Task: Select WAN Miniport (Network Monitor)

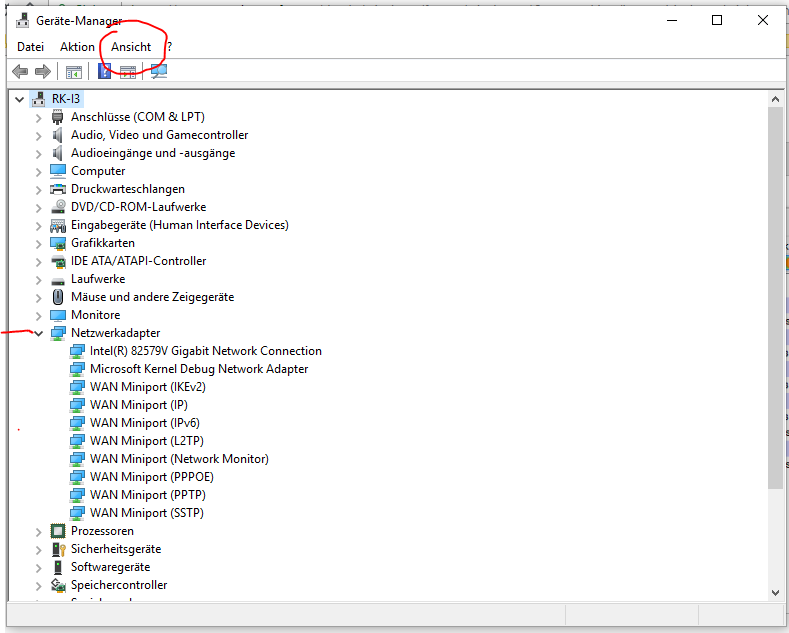Action: pyautogui.click(x=179, y=459)
